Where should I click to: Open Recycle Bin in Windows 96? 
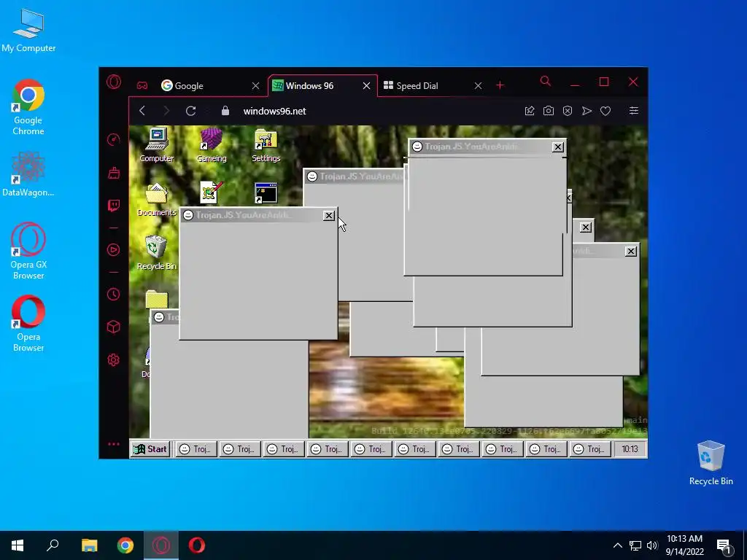(x=157, y=253)
